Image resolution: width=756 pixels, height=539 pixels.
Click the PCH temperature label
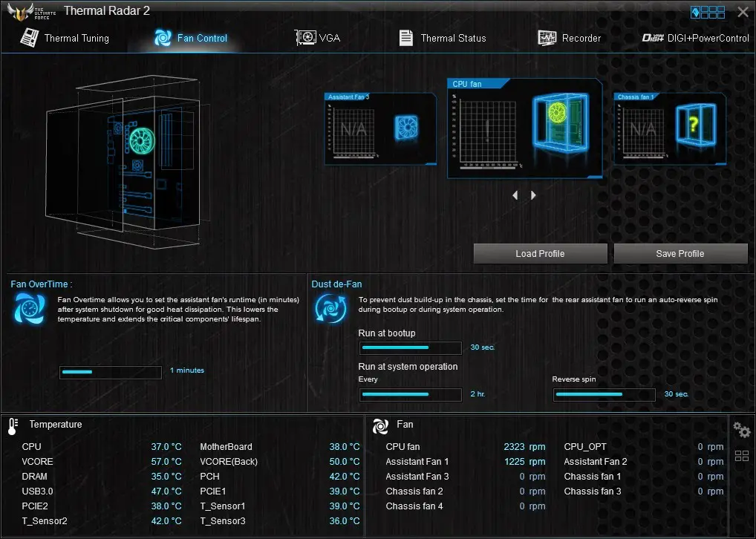(x=209, y=477)
